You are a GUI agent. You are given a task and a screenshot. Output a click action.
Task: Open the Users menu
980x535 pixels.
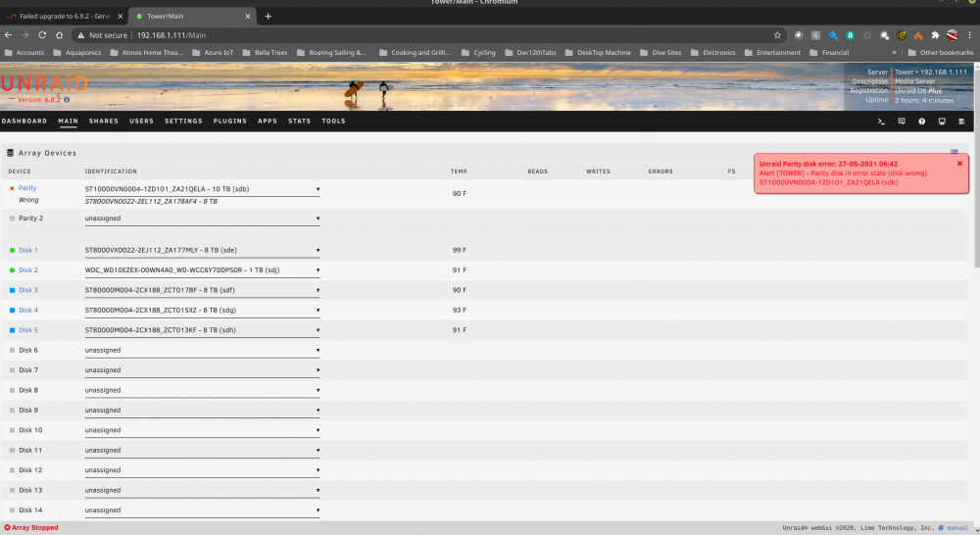pos(141,122)
